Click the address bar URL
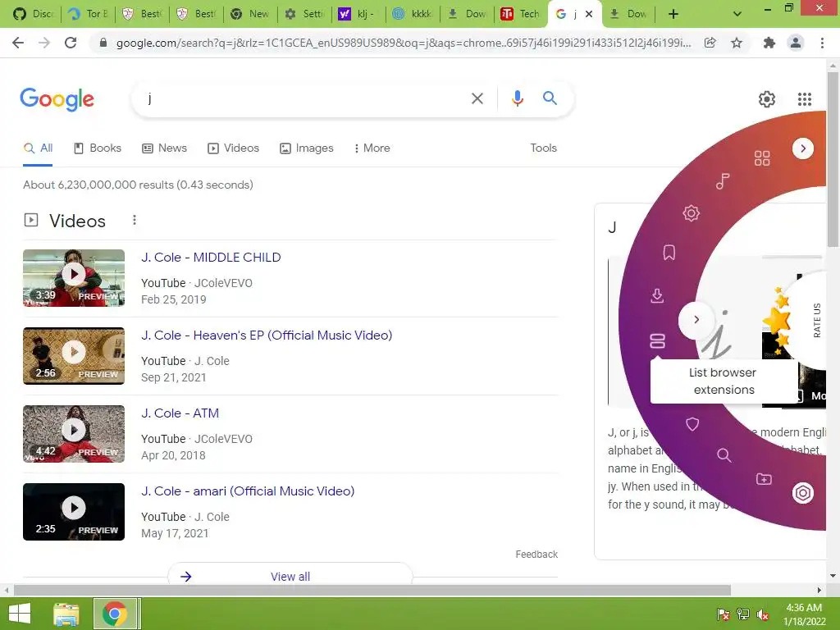840x630 pixels. coord(403,43)
